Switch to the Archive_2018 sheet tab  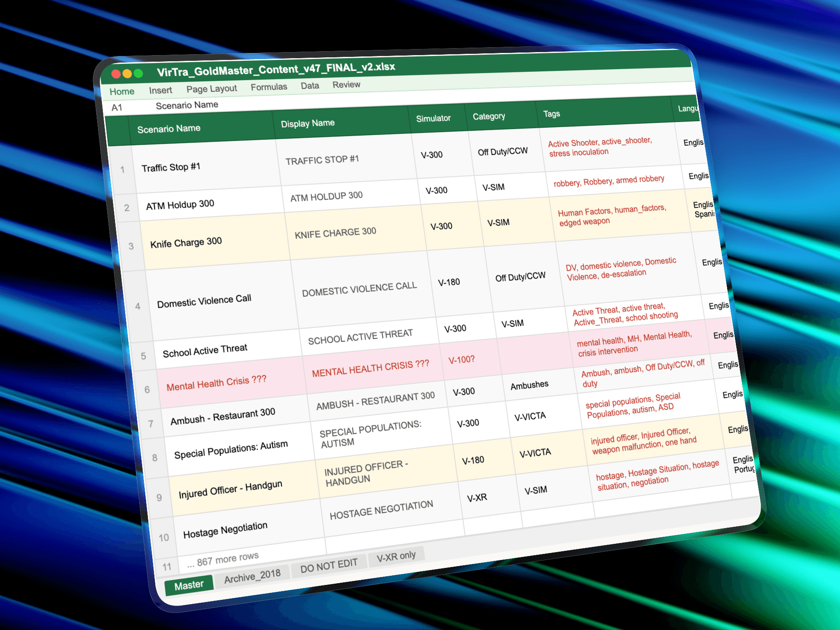pyautogui.click(x=252, y=576)
